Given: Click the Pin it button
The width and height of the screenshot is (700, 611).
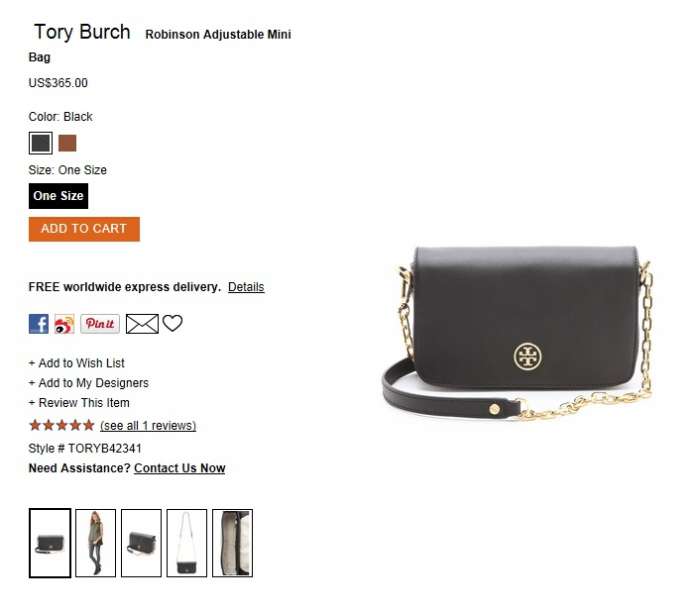Looking at the screenshot, I should [x=100, y=324].
